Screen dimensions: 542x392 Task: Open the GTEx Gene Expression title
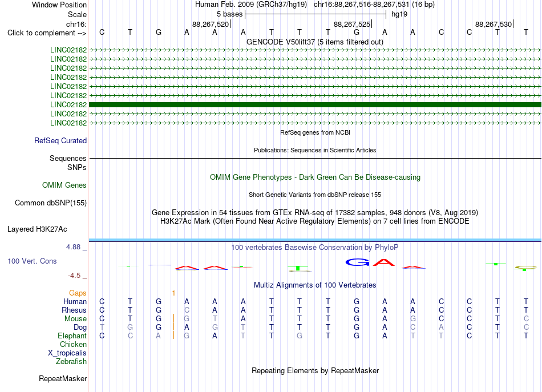[x=315, y=212]
